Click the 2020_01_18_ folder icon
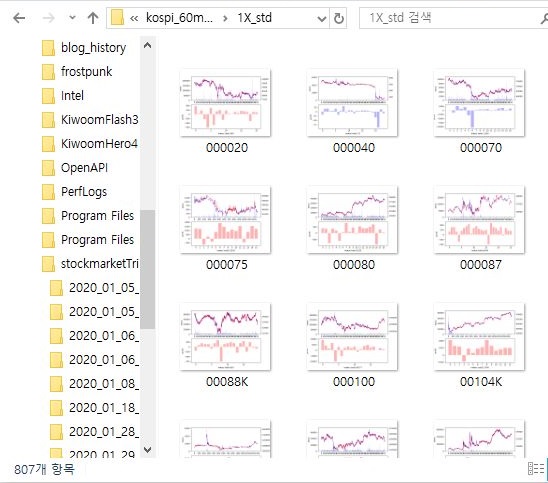 pyautogui.click(x=56, y=408)
